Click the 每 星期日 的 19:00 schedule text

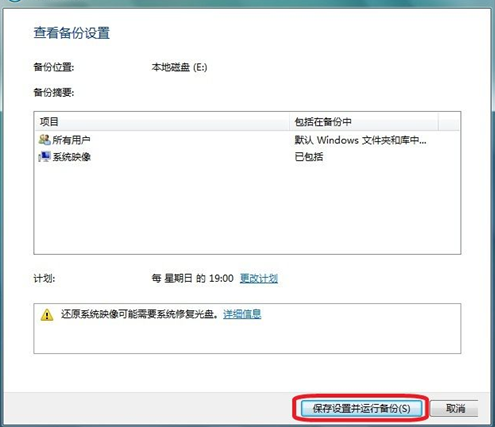tap(192, 278)
